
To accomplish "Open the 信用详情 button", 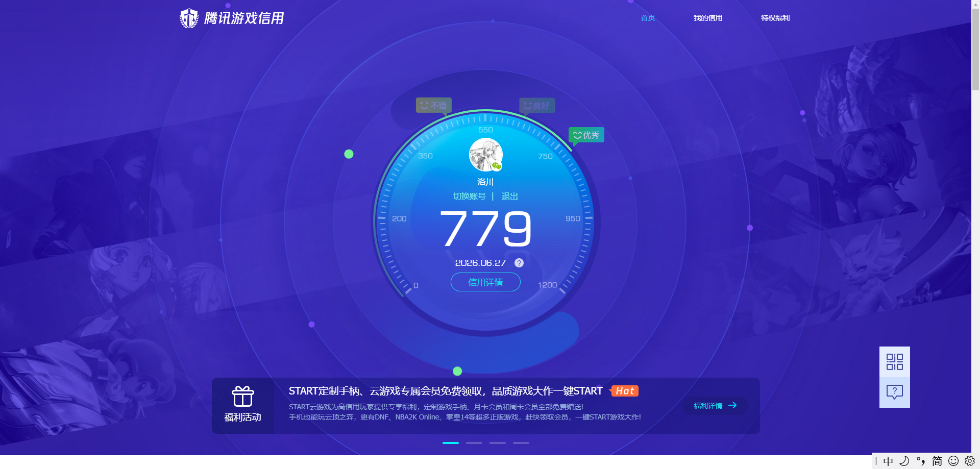I will click(x=485, y=282).
